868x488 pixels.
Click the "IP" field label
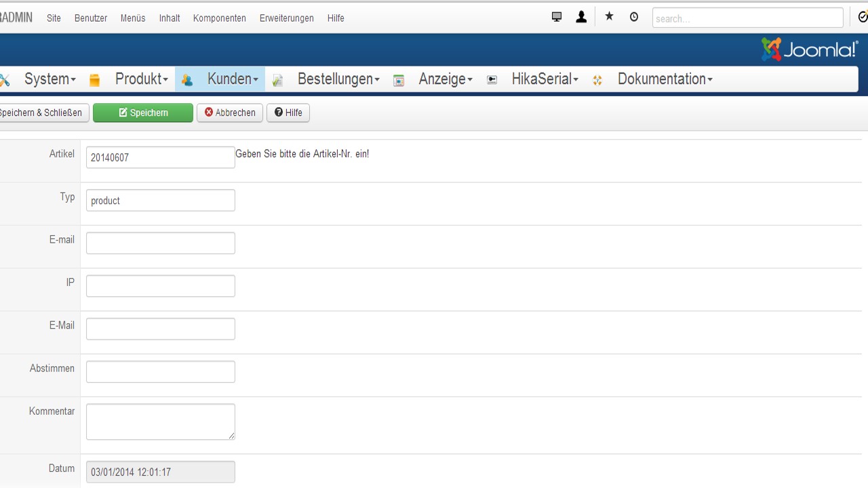[71, 282]
